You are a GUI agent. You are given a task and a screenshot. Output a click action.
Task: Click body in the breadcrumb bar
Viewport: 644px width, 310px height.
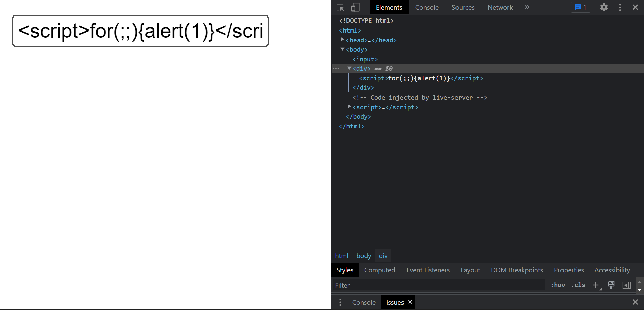coord(364,256)
